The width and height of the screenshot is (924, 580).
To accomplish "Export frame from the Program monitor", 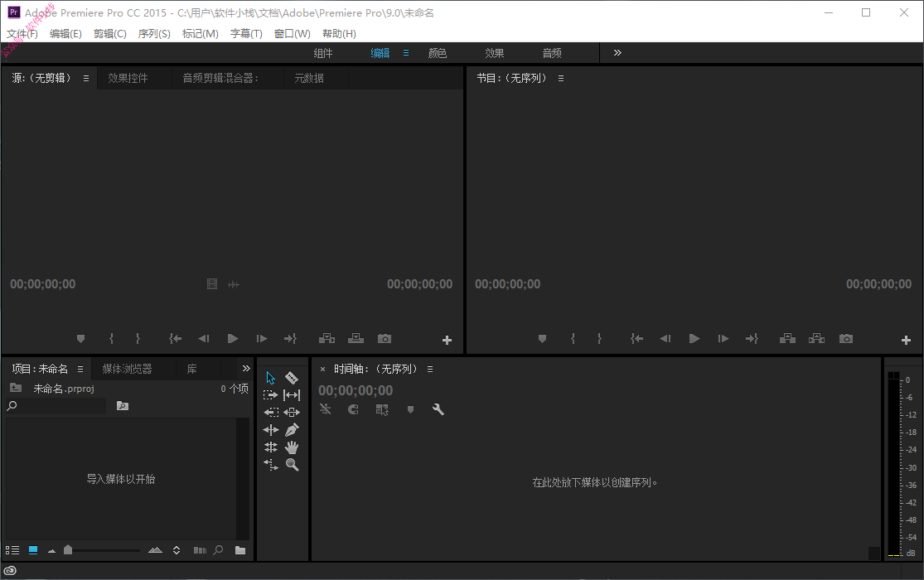I will point(845,338).
